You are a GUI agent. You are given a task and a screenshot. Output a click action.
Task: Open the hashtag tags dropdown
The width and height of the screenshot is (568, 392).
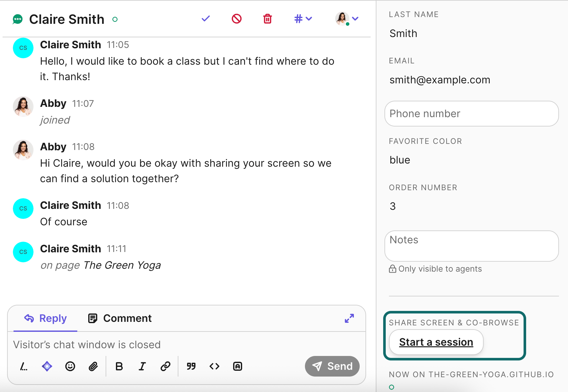pyautogui.click(x=303, y=19)
